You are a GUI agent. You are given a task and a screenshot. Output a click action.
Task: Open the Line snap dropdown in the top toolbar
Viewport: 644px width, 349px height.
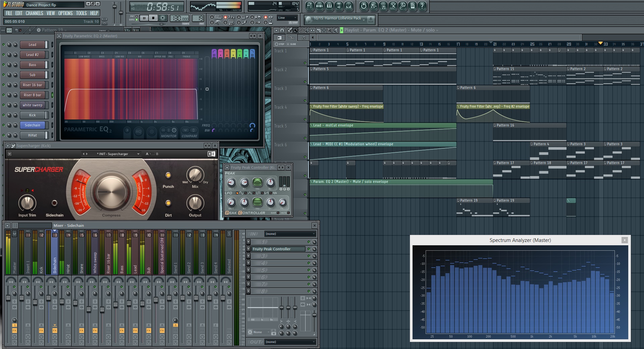(287, 18)
